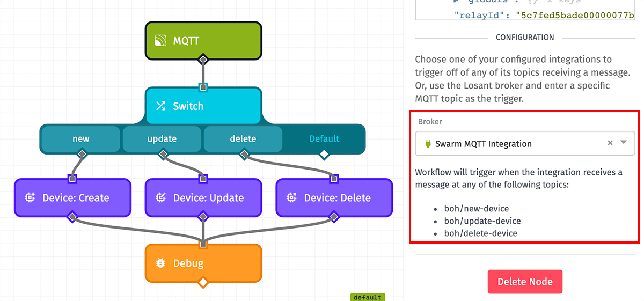Click the Device: Update chip icon
The width and height of the screenshot is (644, 301).
(x=161, y=198)
